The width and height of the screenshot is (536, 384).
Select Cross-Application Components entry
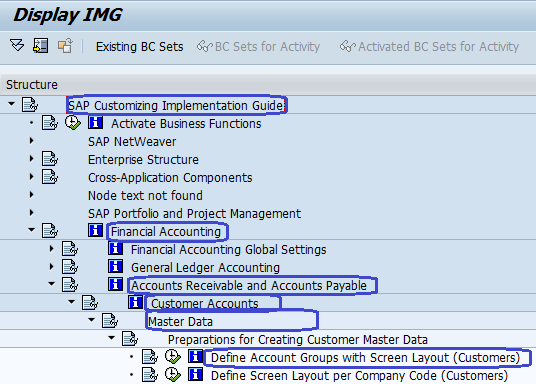tap(170, 177)
